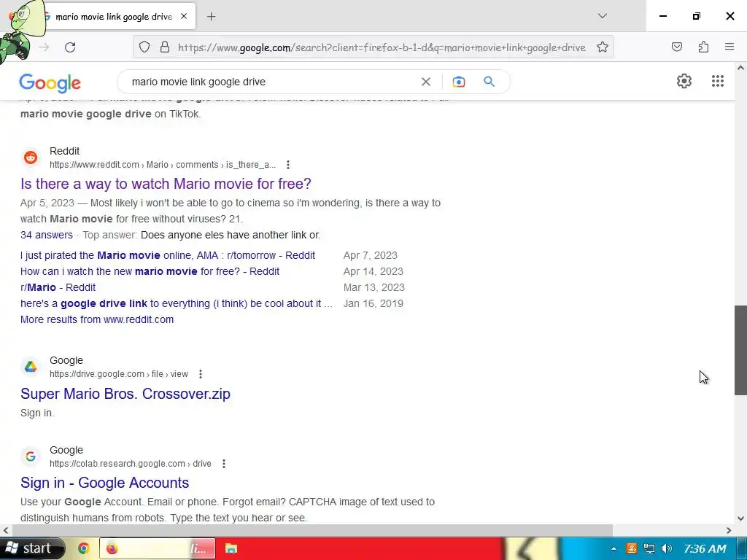Click the padlock site security icon
Viewport: 747px width, 560px height.
coord(165,47)
